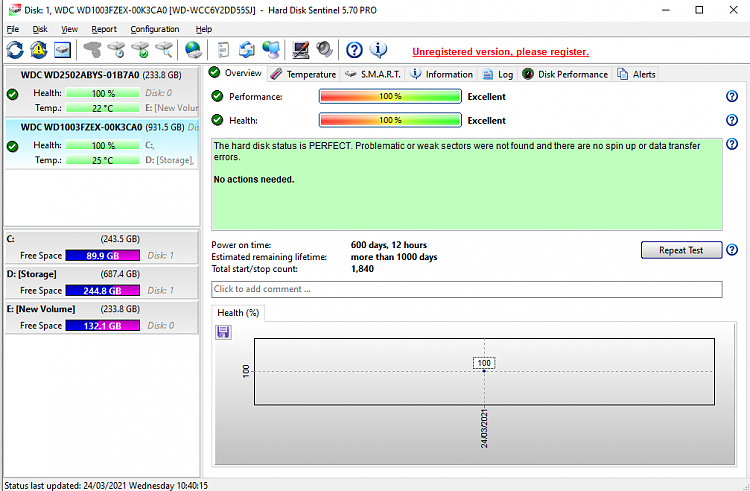Click the green check icon of WD1003FZEX disk
750x491 pixels.
pyautogui.click(x=13, y=146)
